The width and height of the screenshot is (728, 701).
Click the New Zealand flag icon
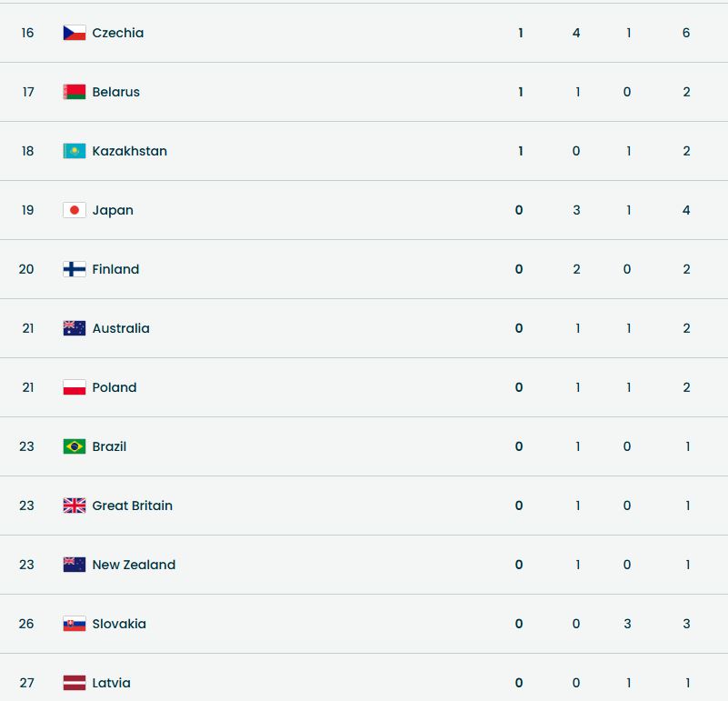pos(74,565)
